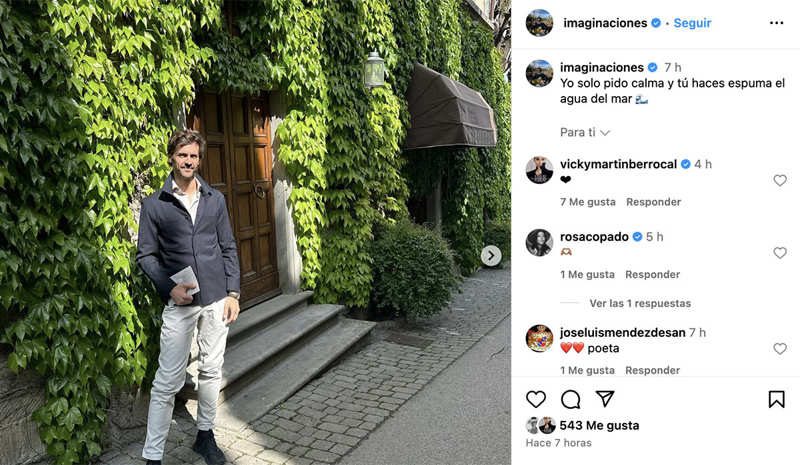Open 7 Me gusta likes list

[x=588, y=202]
